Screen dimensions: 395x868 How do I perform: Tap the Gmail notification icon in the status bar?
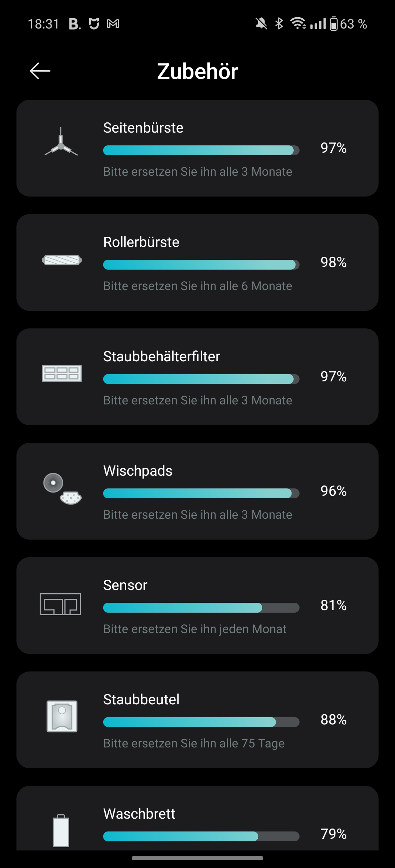click(x=113, y=24)
